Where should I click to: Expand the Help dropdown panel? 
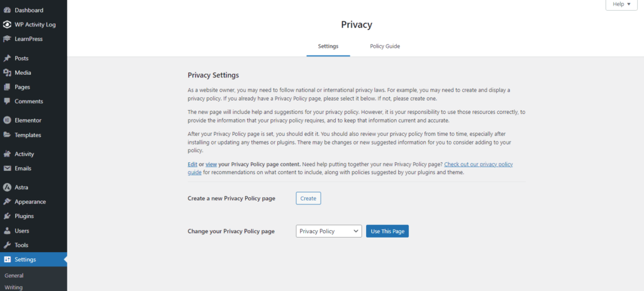621,4
